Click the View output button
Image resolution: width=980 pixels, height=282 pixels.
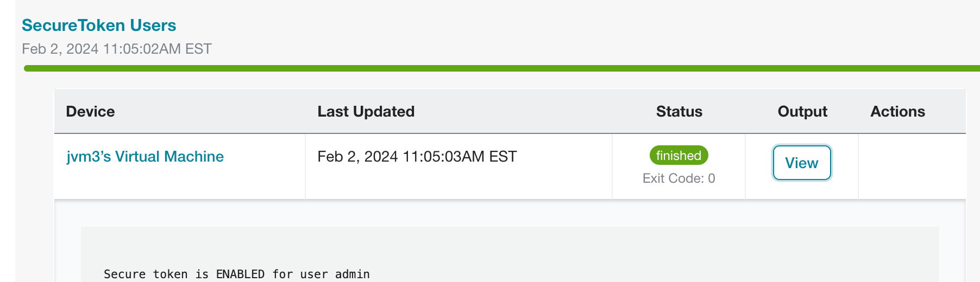(x=802, y=163)
